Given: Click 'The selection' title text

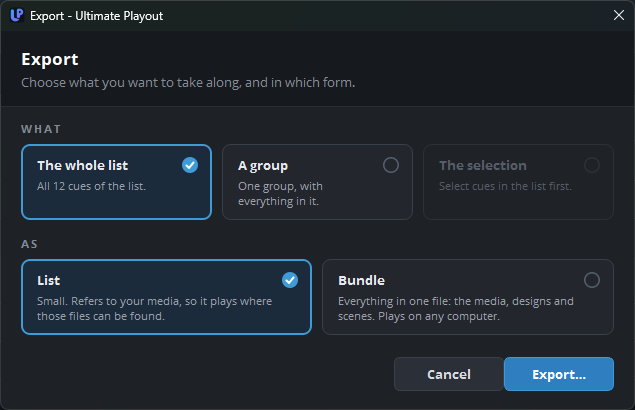Looking at the screenshot, I should point(483,165).
